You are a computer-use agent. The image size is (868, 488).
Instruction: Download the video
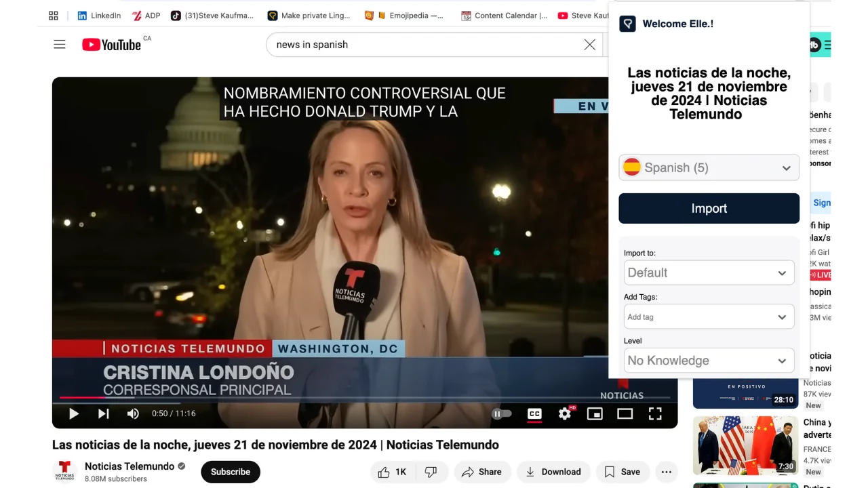(x=553, y=472)
